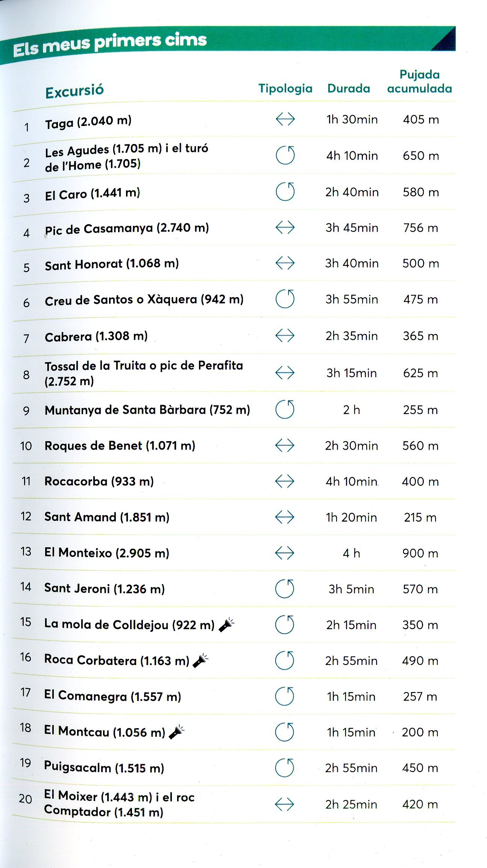Image resolution: width=487 pixels, height=868 pixels.
Task: Click the two-way arrow icon for Rocacorba
Action: (x=285, y=481)
